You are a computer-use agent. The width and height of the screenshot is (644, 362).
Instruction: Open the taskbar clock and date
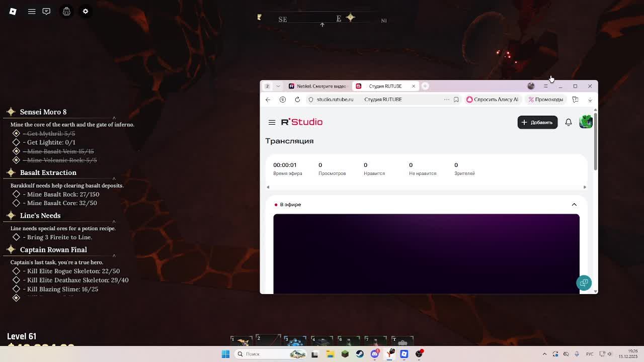pos(628,354)
